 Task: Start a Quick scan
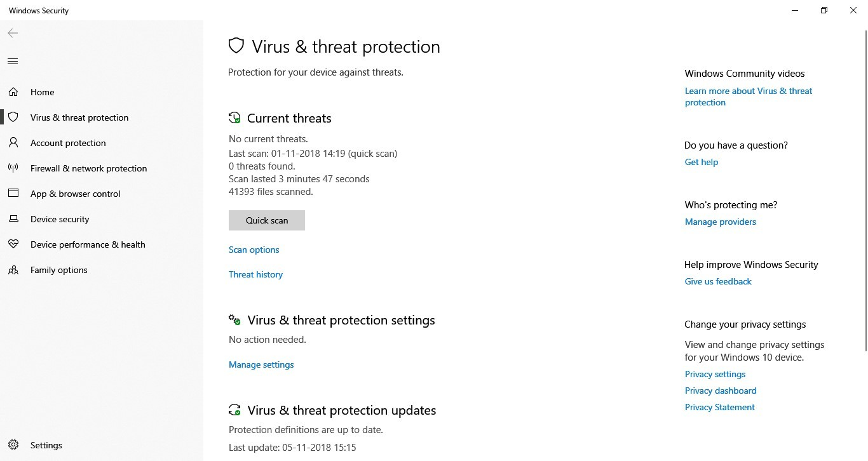pos(267,220)
